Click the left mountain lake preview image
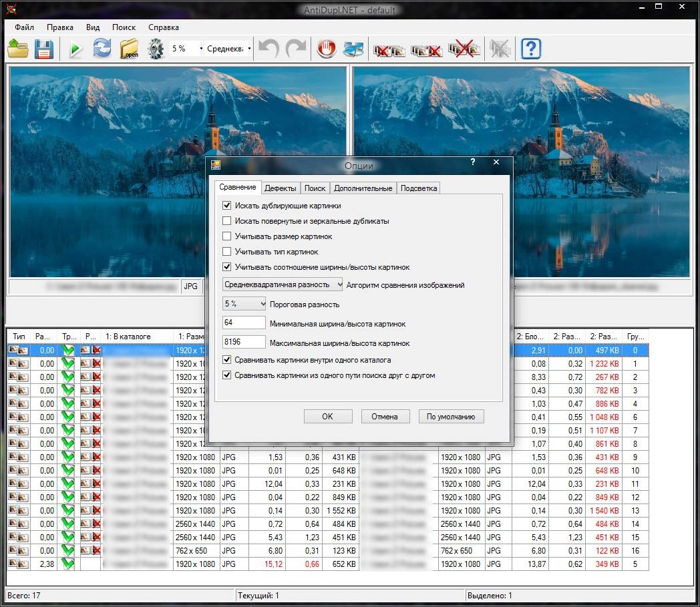The image size is (700, 607). 178,172
